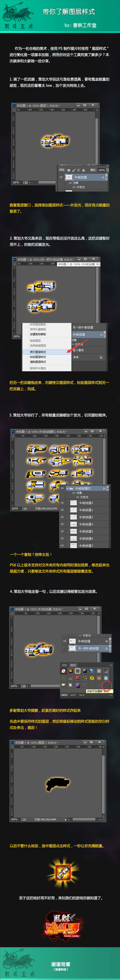Select the red style swatch in Styles panel
Viewport: 120px width, 980px height.
click(70, 671)
